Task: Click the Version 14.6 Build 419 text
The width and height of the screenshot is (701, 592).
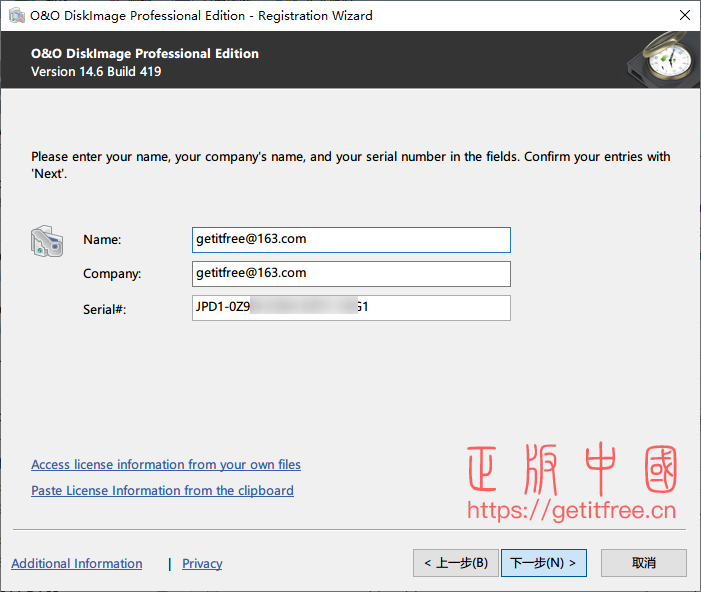Action: tap(96, 72)
